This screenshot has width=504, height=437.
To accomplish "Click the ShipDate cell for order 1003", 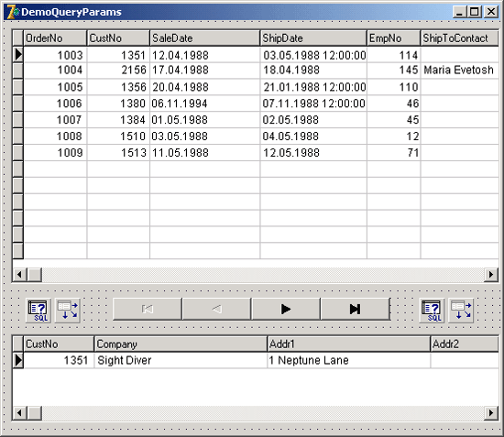I will 313,55.
